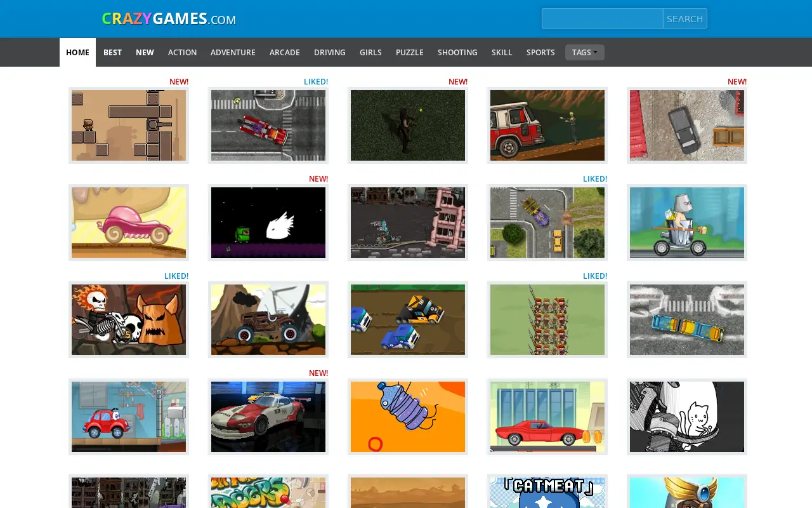Select the ACTION category
The image size is (812, 508).
pyautogui.click(x=182, y=52)
